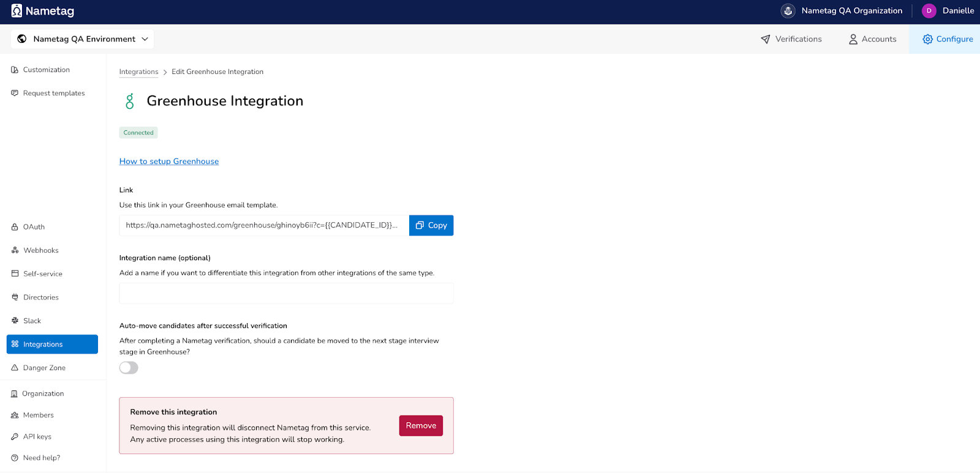The width and height of the screenshot is (980, 473).
Task: Click the Integration name input field
Action: (x=286, y=294)
